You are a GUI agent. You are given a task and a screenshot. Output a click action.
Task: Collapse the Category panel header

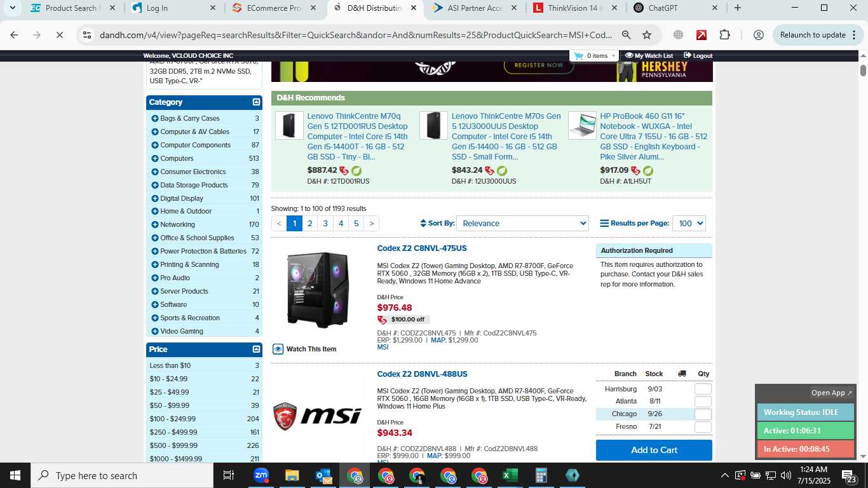click(256, 102)
